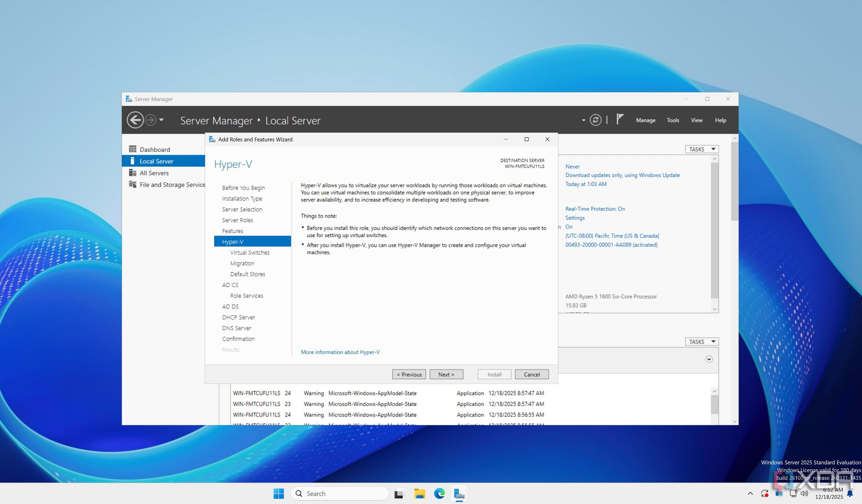
Task: Click the Server Manager back arrow
Action: tap(135, 120)
